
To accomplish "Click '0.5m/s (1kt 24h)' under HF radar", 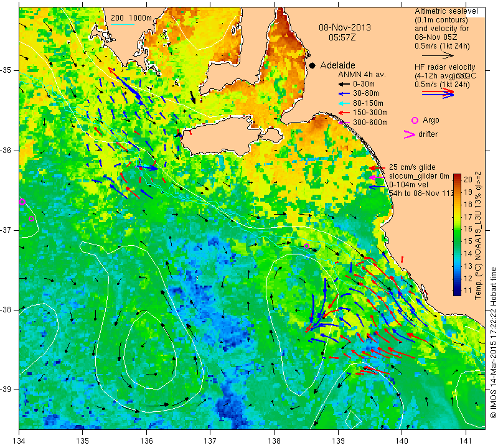I will 442,85.
